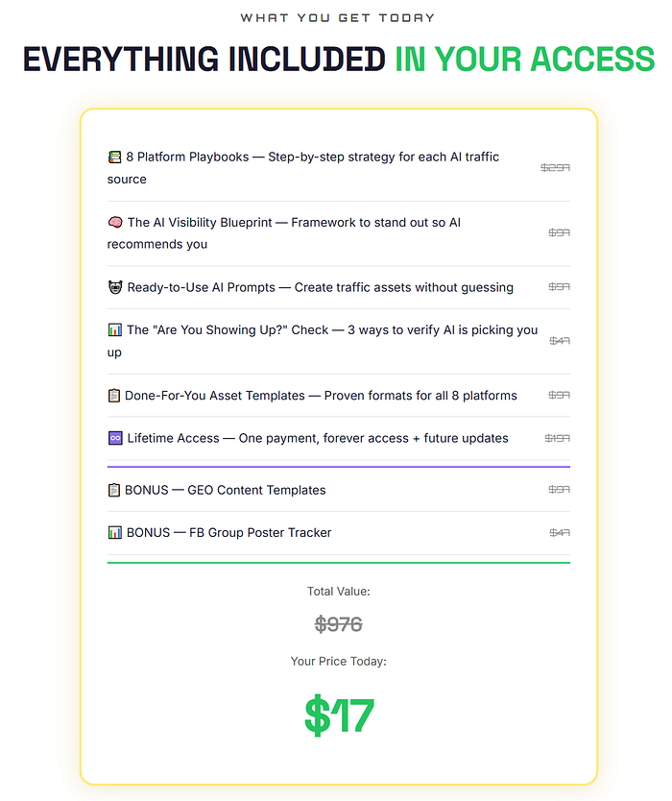Click the chart icon beside BONUS FB Group Poster Tracker

pyautogui.click(x=115, y=532)
